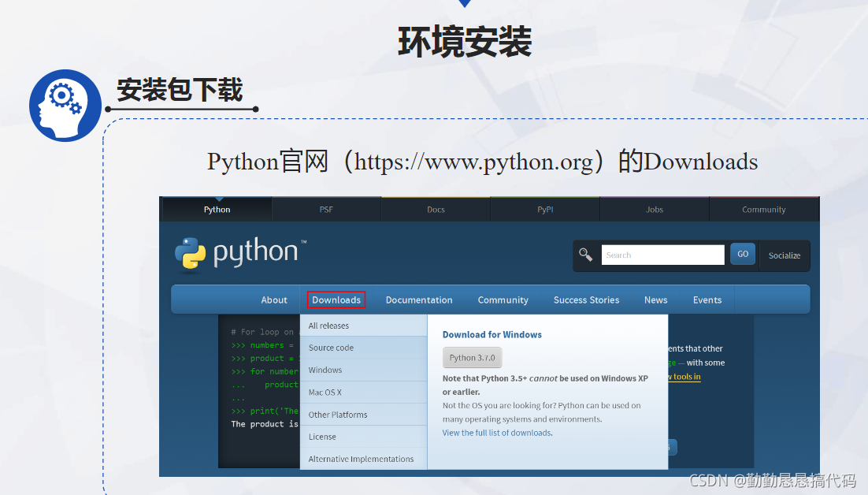Click the 'The product is' output line
868x495 pixels.
click(265, 423)
